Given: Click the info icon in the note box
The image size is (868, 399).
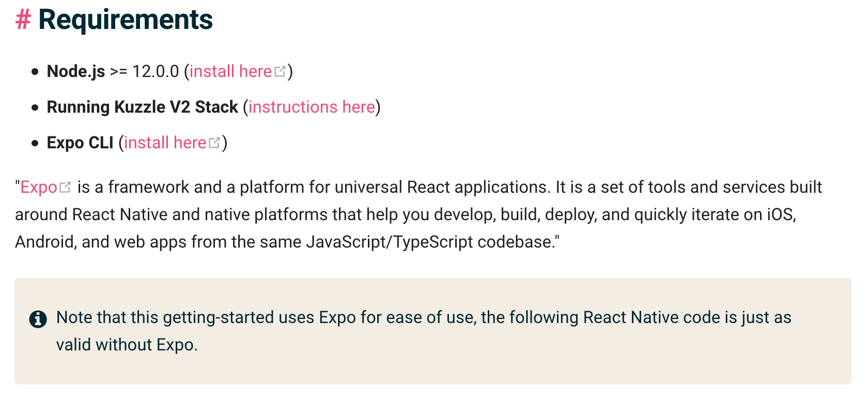Looking at the screenshot, I should pos(38,319).
